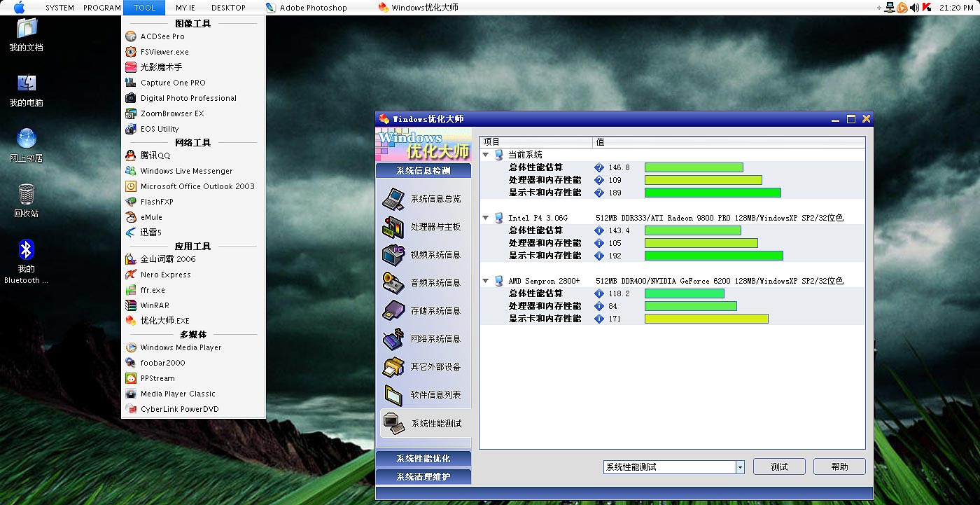
Task: Expand the 系统性能优化 sidebar section
Action: point(423,459)
